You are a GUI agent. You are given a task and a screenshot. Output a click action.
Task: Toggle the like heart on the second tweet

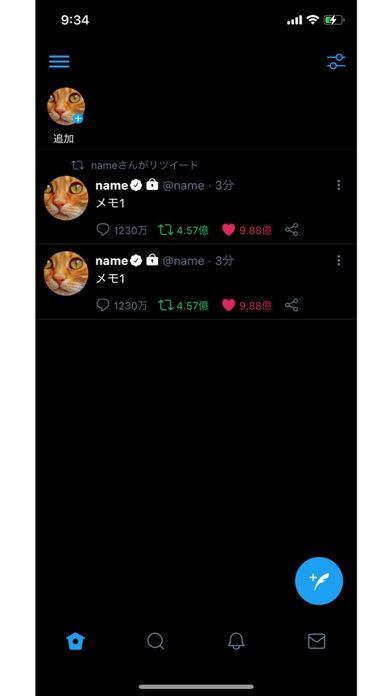[228, 305]
